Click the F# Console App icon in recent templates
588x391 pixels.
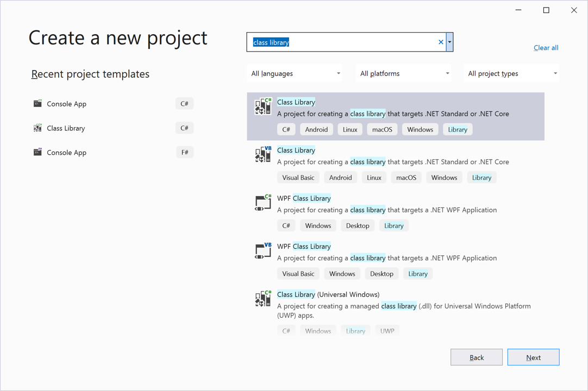[37, 152]
